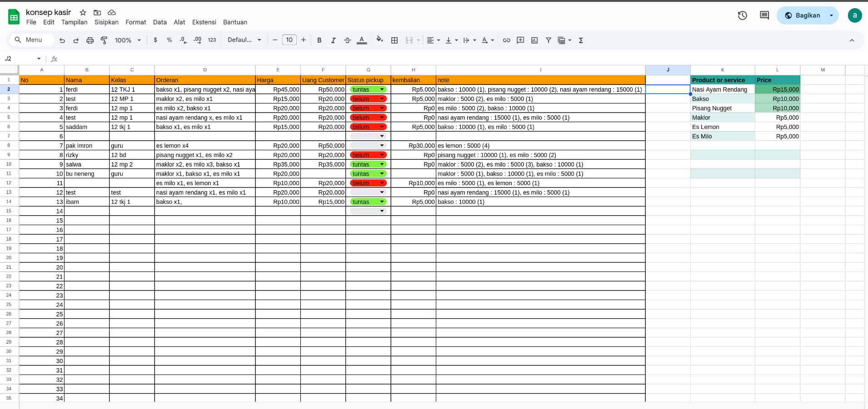
Task: Open text wrapping dropdown
Action: (469, 40)
